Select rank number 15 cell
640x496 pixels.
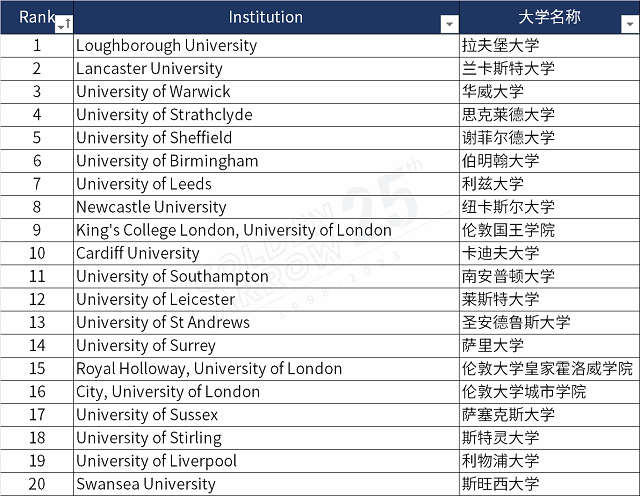[37, 369]
